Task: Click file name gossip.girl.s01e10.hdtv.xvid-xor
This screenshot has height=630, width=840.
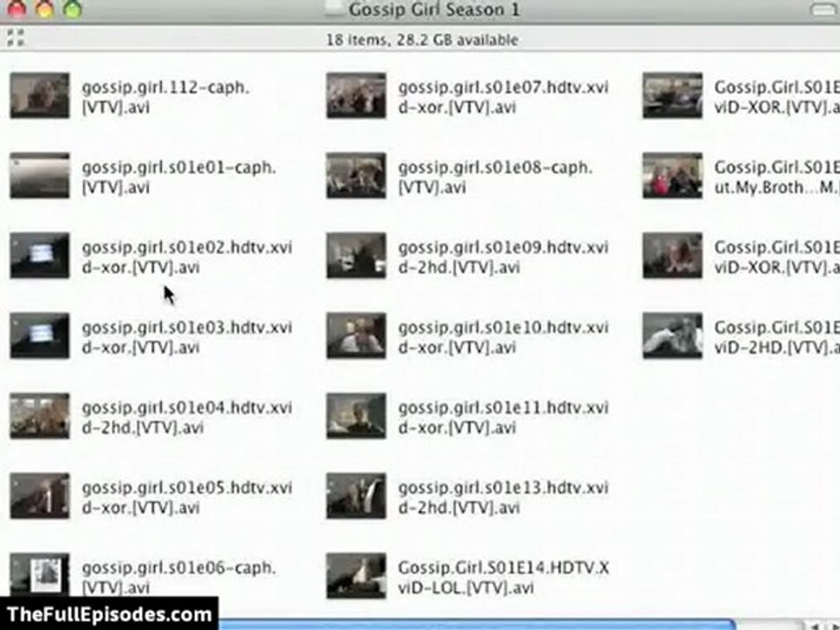Action: [503, 338]
